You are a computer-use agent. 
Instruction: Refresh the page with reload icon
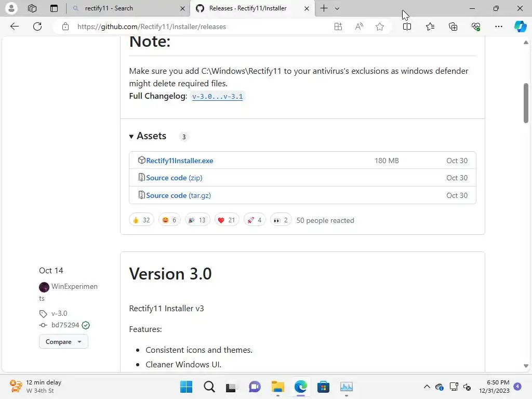tap(37, 26)
